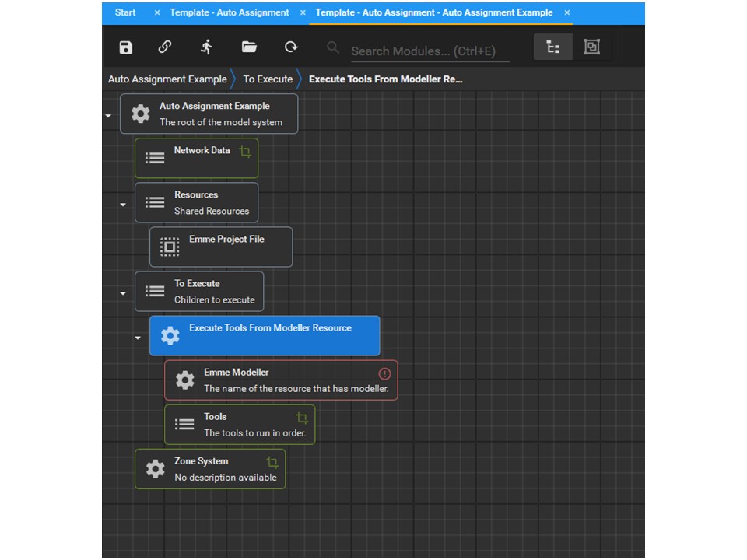Collapse the Resources tree branch
The height and width of the screenshot is (560, 747).
click(x=122, y=203)
